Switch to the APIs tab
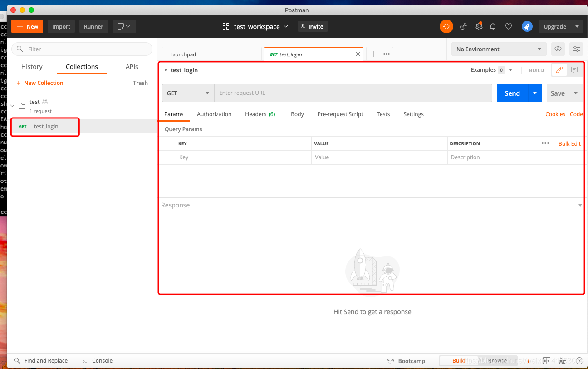The width and height of the screenshot is (588, 369). tap(132, 67)
